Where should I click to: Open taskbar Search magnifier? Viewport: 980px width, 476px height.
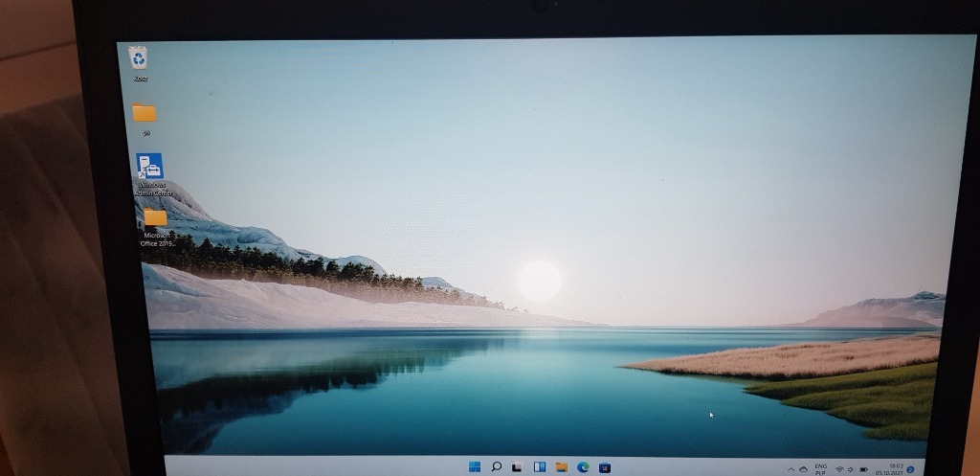coord(497,466)
